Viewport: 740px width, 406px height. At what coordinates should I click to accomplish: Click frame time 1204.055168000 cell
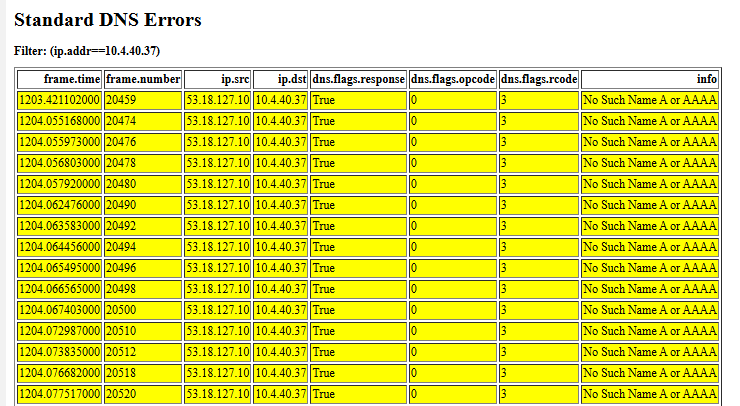pyautogui.click(x=60, y=120)
